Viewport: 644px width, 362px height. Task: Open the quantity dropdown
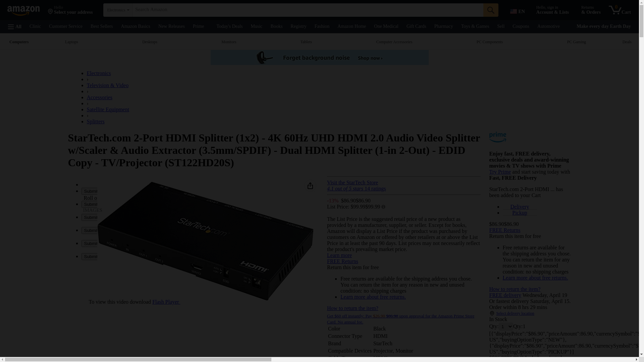tap(506, 326)
